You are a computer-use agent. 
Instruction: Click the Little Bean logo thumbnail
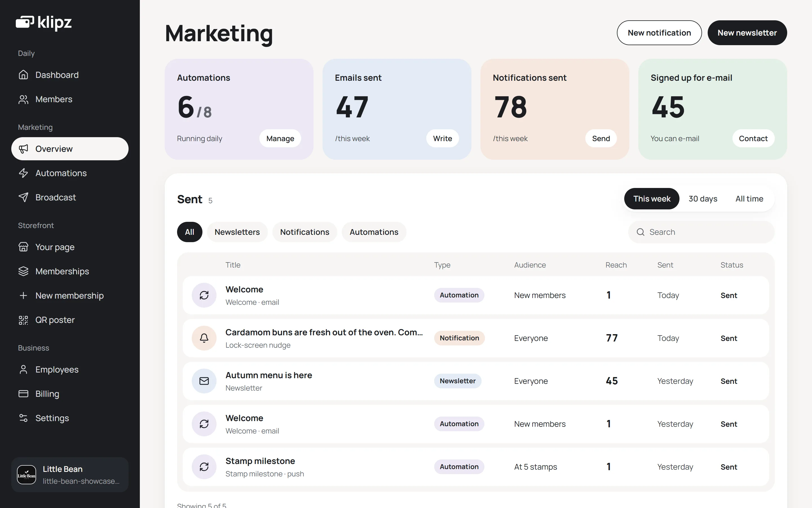point(27,475)
